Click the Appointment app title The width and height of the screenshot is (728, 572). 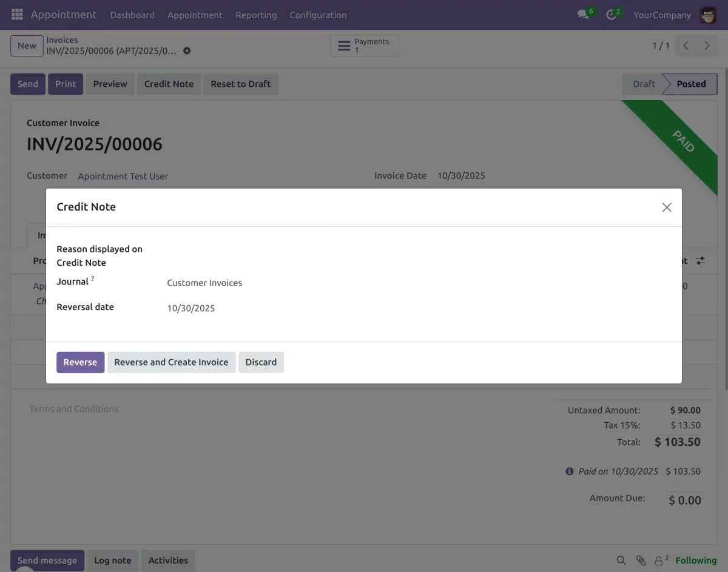[64, 15]
